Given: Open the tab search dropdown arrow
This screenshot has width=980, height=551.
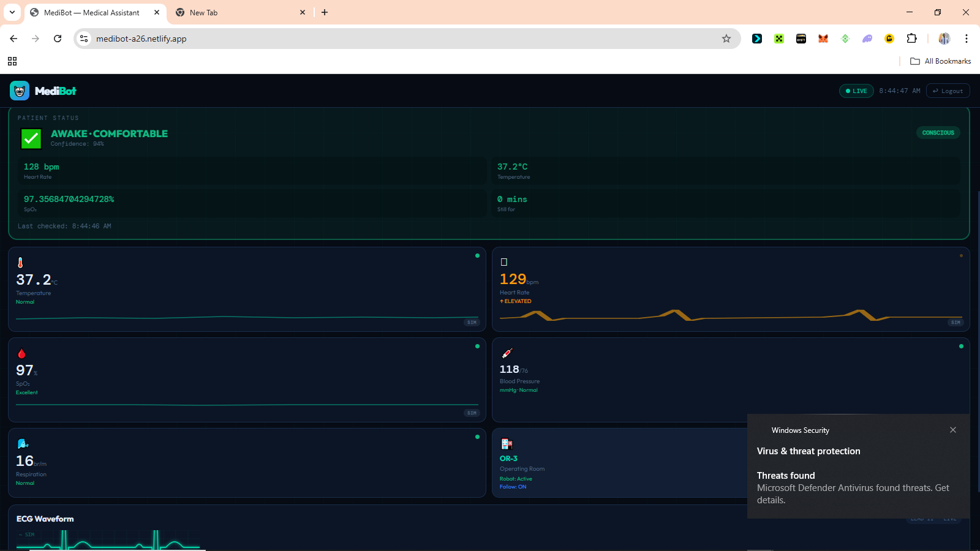Looking at the screenshot, I should pyautogui.click(x=12, y=12).
